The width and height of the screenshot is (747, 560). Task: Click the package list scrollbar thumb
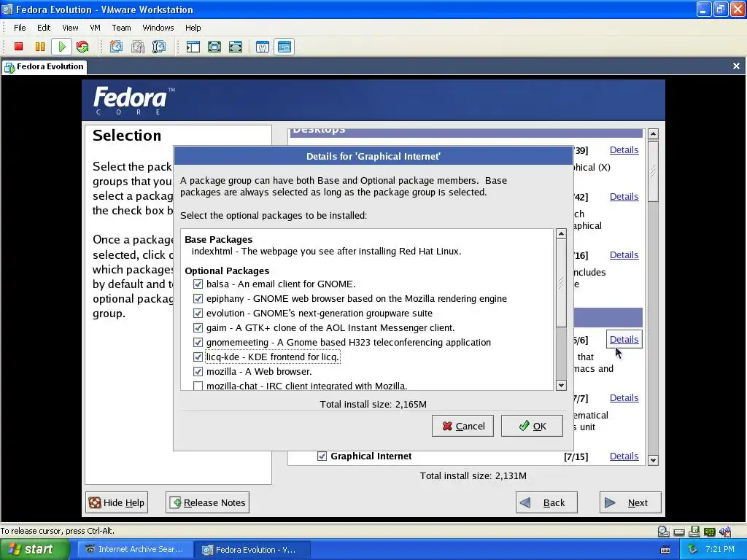pyautogui.click(x=561, y=283)
